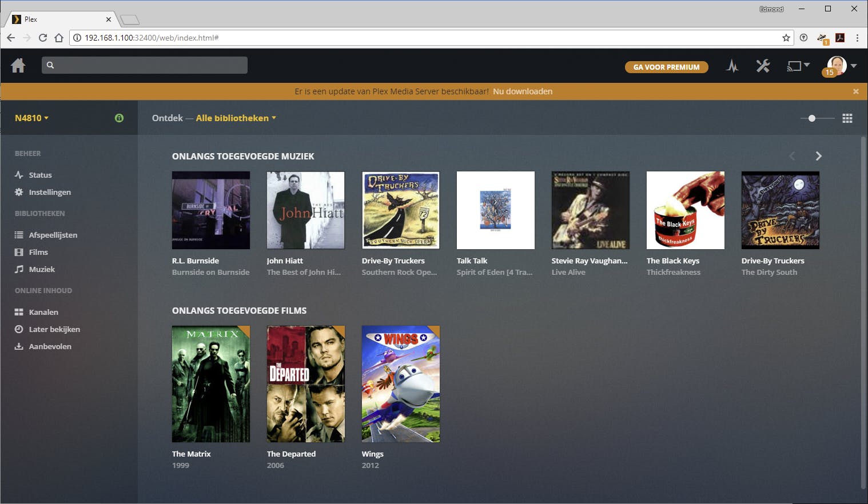The image size is (868, 504).
Task: Adjust the thumbnail size slider
Action: 817,118
